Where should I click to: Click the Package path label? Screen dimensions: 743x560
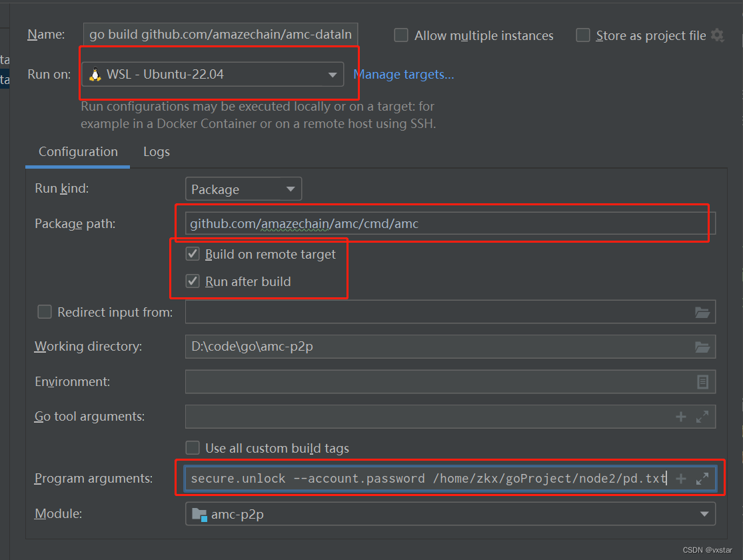75,224
